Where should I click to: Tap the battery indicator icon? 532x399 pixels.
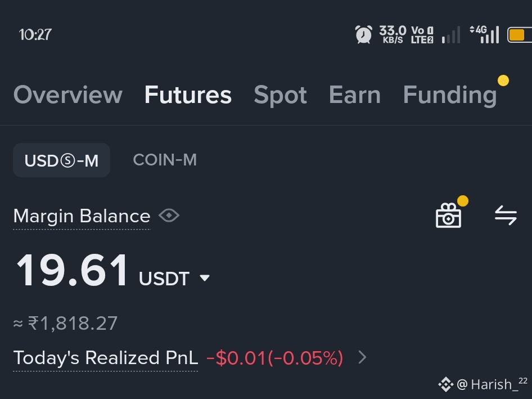coord(520,35)
